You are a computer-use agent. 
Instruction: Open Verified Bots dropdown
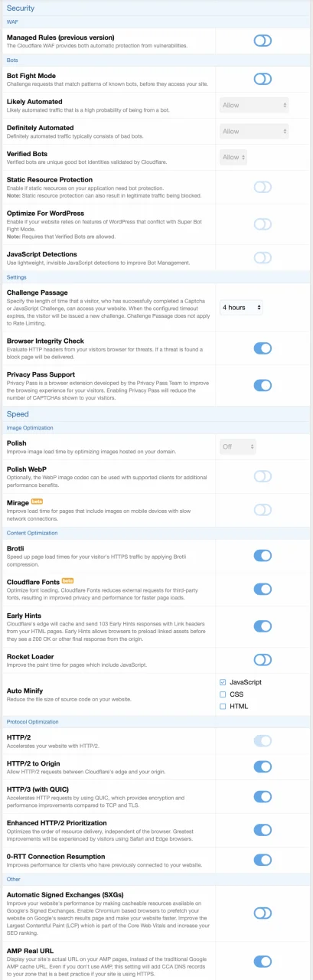[233, 157]
